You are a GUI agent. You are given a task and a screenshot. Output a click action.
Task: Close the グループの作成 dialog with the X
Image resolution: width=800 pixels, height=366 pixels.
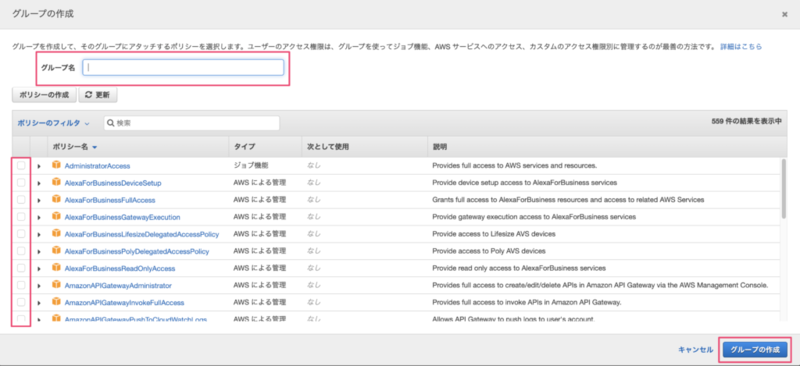(785, 15)
